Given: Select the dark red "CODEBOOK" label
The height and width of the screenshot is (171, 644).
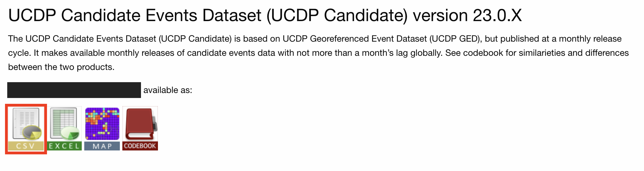Looking at the screenshot, I should tap(140, 146).
